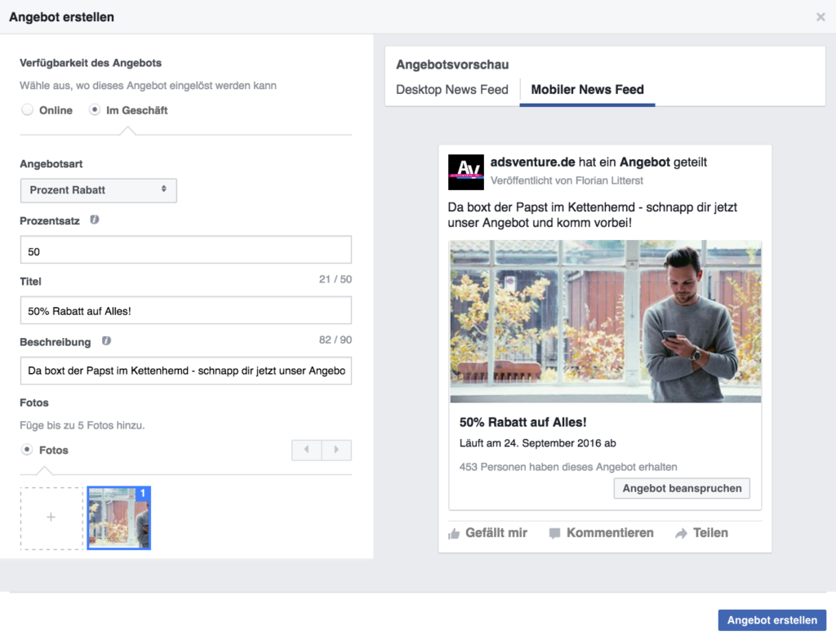
Task: Click the Angebot beanspruchen button
Action: [682, 488]
